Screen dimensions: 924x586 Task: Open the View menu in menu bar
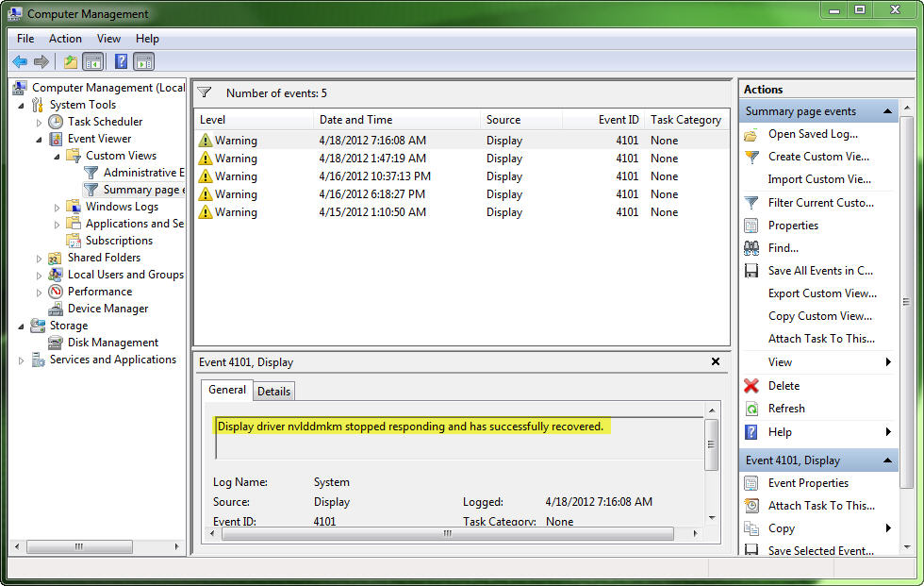coord(108,39)
